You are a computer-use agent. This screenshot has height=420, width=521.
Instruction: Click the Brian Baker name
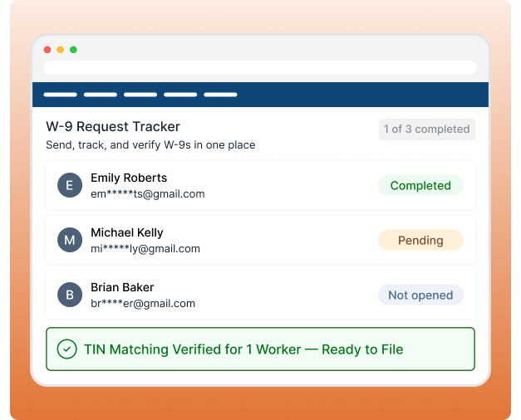click(x=122, y=287)
